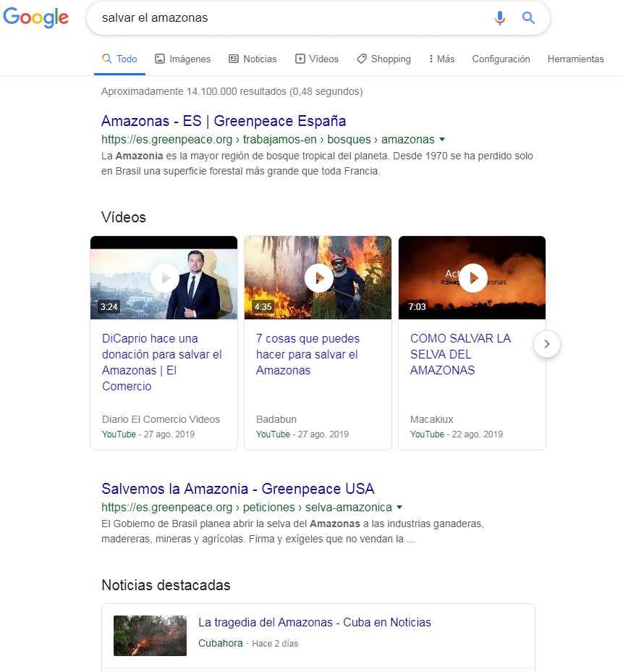
Task: Open Amazonas - ES Greenpeace España result
Action: pyautogui.click(x=224, y=121)
